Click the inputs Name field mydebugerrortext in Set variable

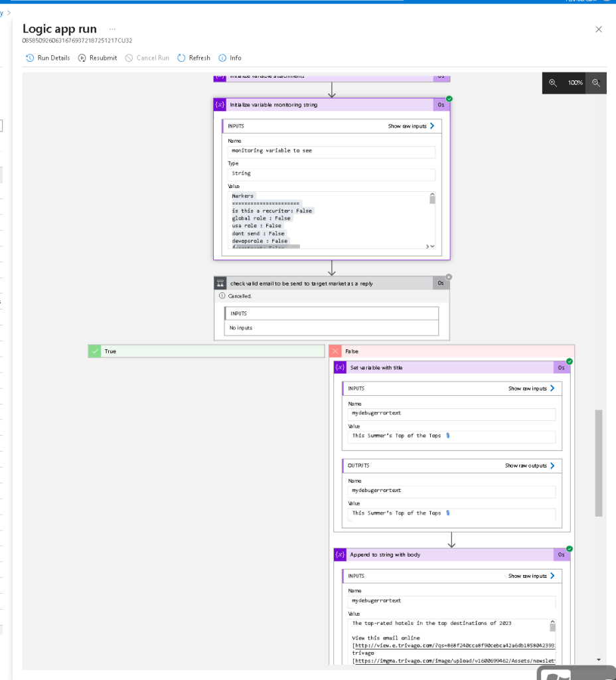point(451,414)
